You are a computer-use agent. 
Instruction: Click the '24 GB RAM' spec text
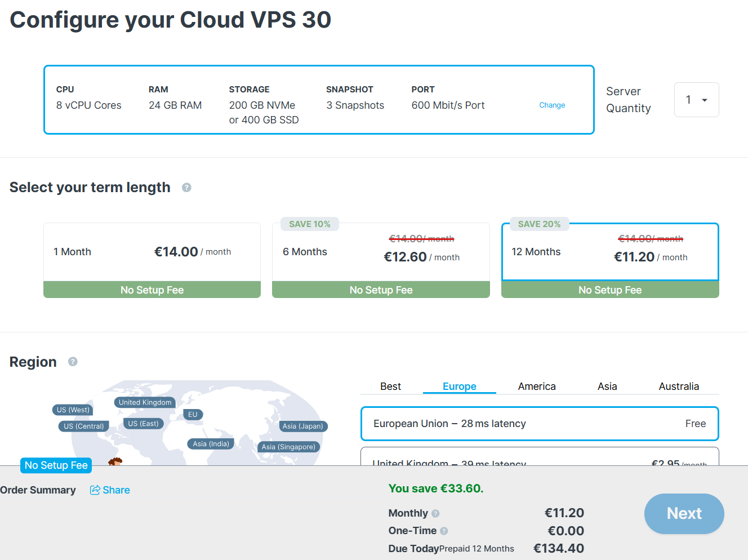(175, 105)
